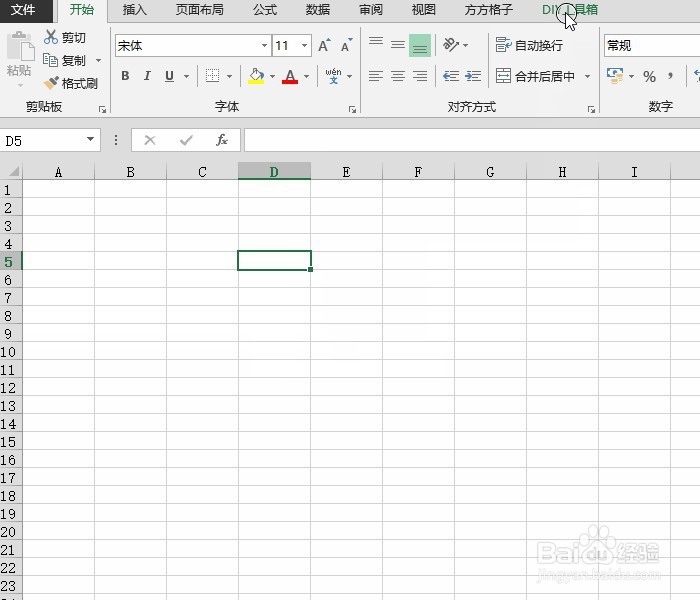
Task: Open the font color dropdown arrow
Action: [x=306, y=76]
